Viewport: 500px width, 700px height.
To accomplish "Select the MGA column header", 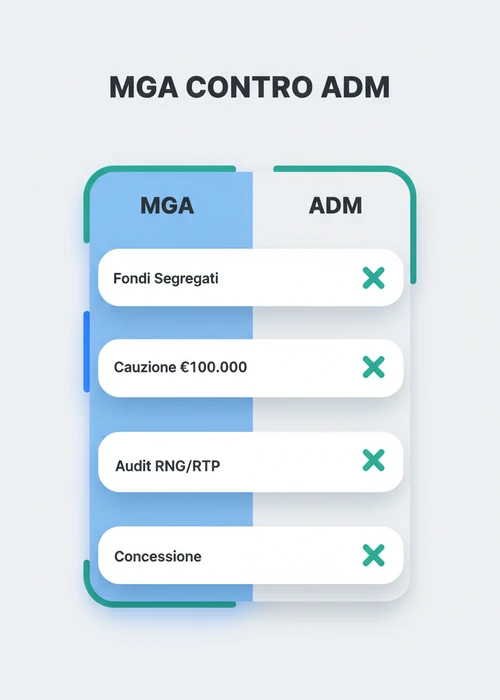I will [167, 206].
